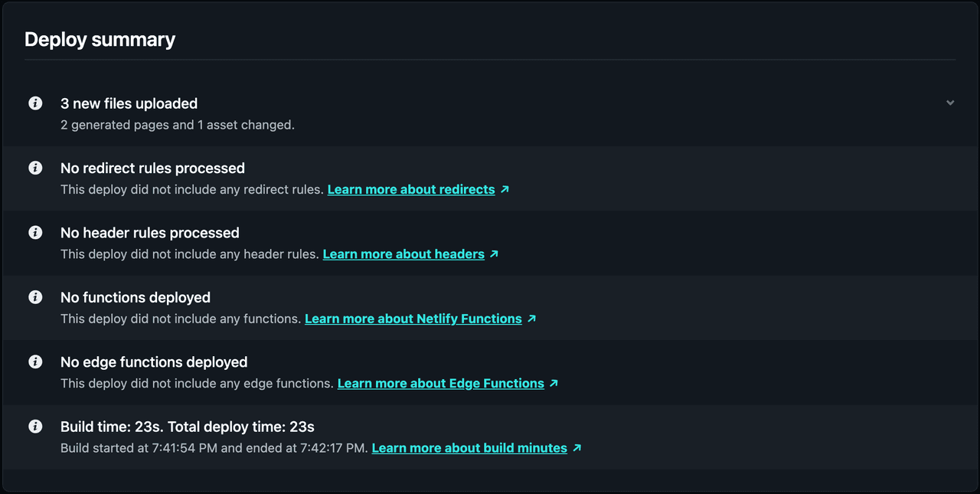Open 'Learn more about Edge Functions' link

coord(441,383)
